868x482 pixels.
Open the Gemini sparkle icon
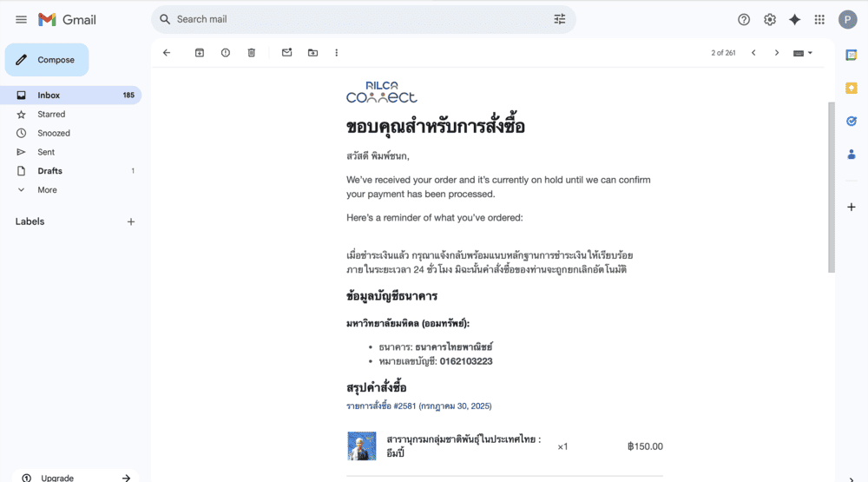click(794, 19)
